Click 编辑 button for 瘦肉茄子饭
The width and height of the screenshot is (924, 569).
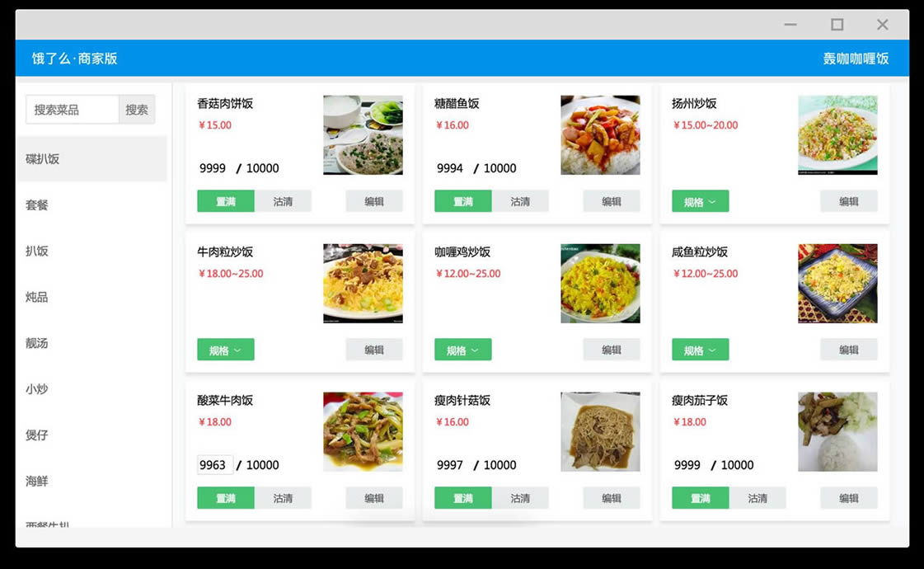(x=848, y=498)
